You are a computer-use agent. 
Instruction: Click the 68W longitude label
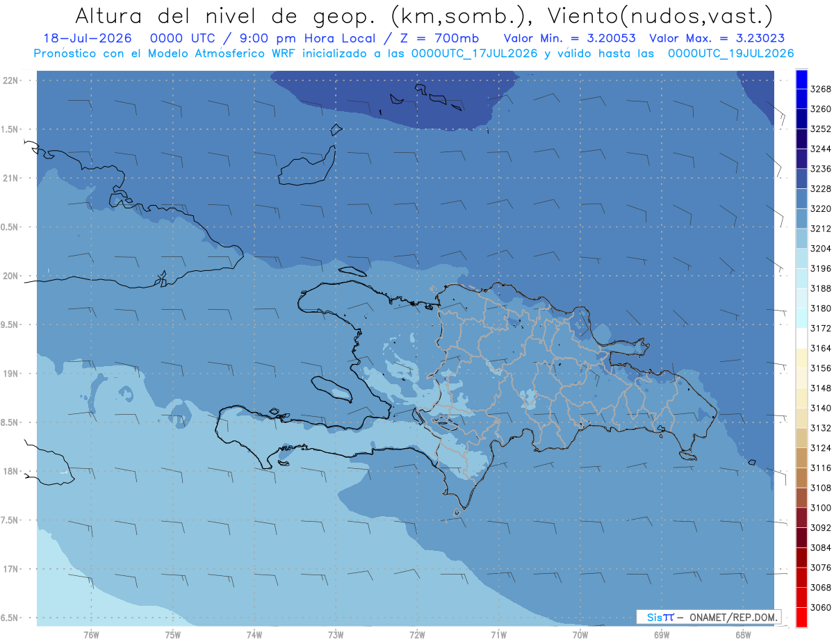tap(742, 634)
